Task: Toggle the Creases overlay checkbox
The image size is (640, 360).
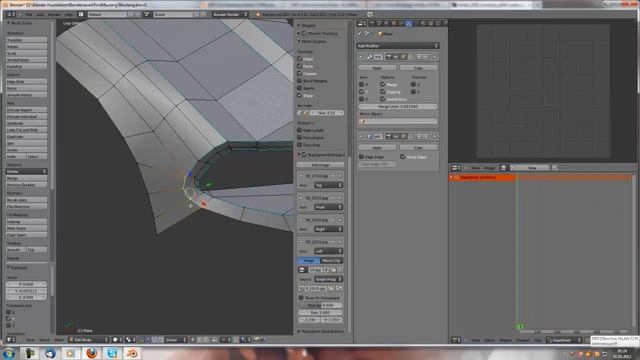Action: pyautogui.click(x=300, y=73)
